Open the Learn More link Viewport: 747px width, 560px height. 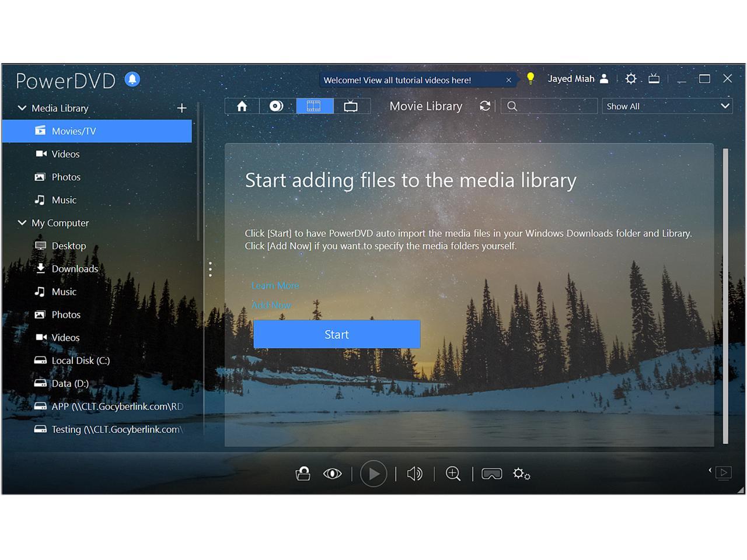point(275,285)
